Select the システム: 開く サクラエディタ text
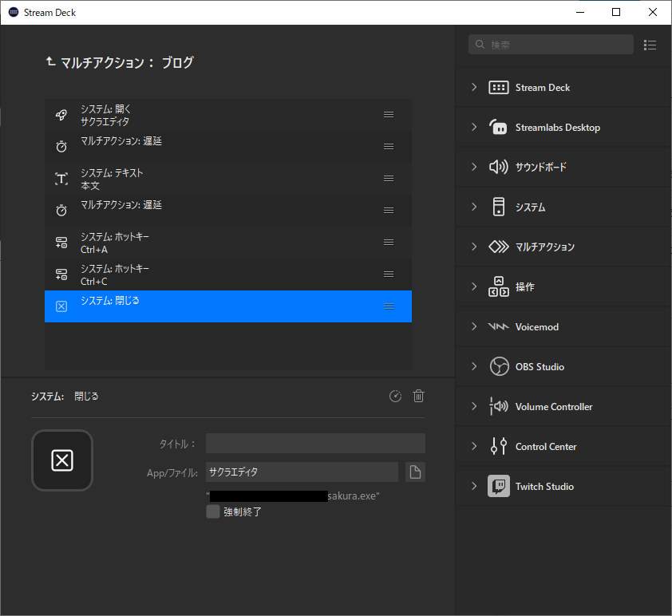This screenshot has width=672, height=616. pos(105,115)
